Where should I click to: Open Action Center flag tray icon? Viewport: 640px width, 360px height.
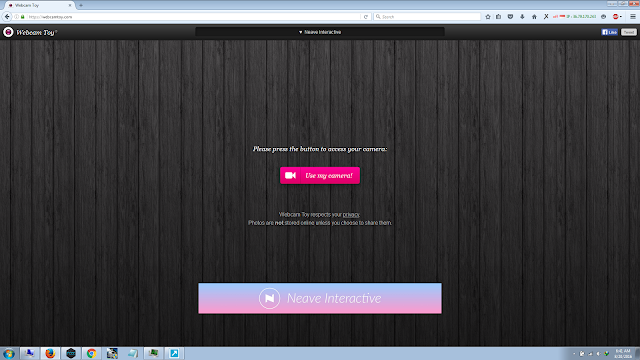pos(582,354)
